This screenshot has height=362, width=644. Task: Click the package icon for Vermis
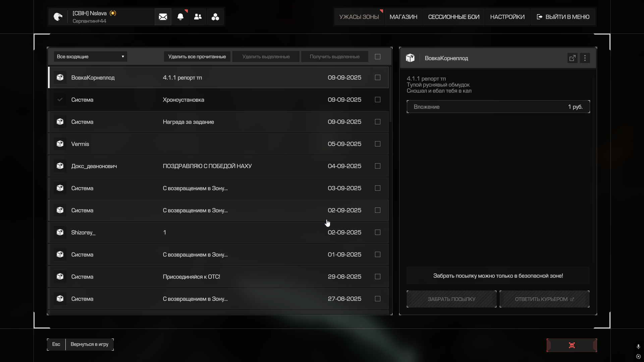tap(60, 144)
